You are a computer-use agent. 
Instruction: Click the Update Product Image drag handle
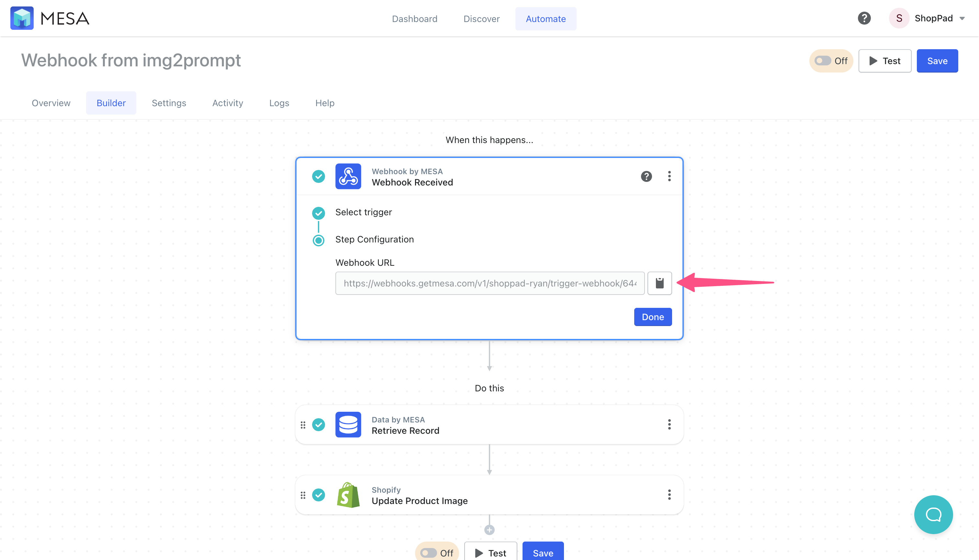[303, 495]
